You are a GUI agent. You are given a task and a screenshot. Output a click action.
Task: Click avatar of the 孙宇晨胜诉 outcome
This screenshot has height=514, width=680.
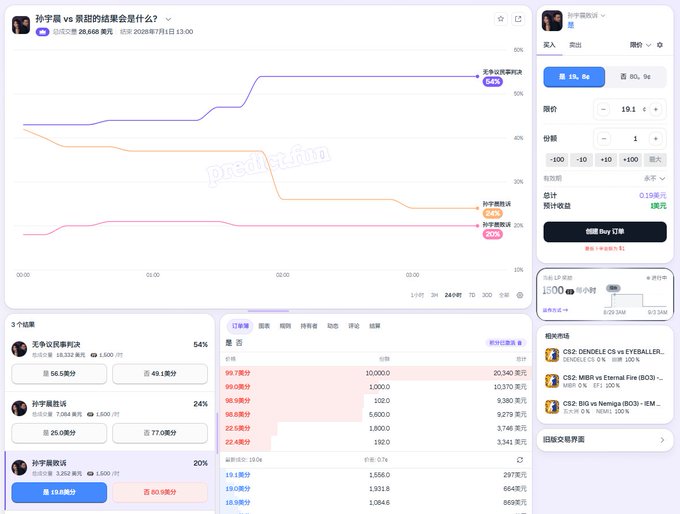[19, 408]
